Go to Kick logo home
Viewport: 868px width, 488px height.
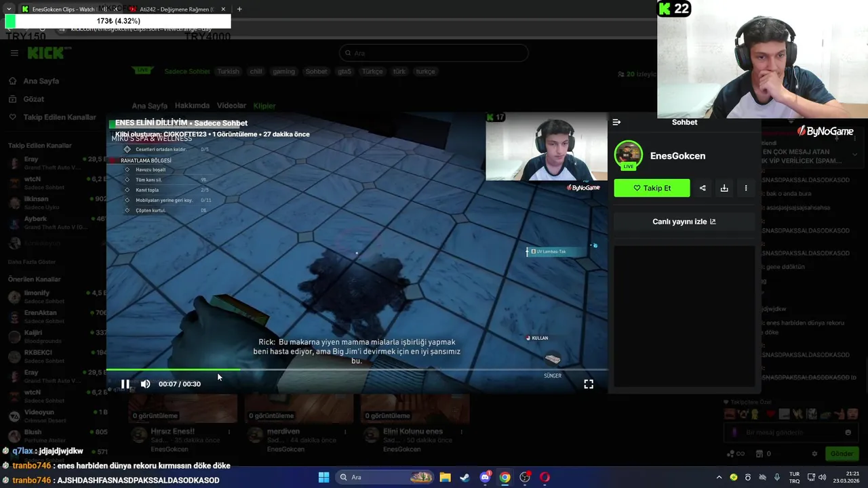click(x=46, y=53)
